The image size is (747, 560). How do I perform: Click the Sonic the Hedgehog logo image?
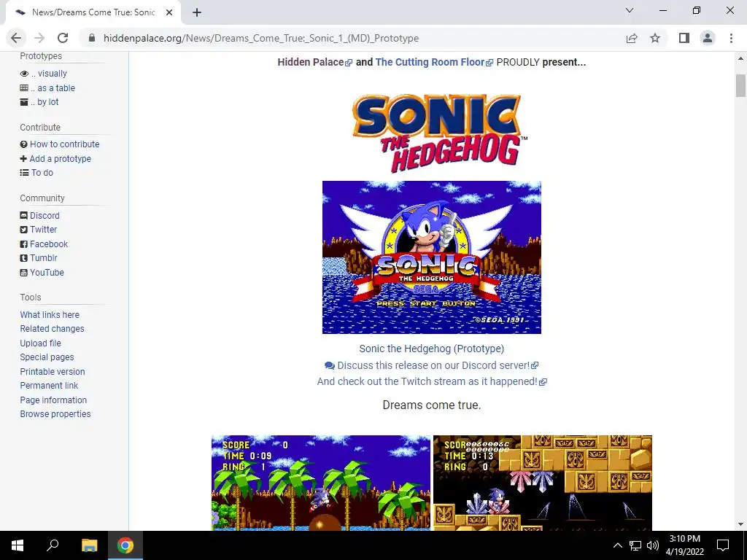tap(439, 133)
